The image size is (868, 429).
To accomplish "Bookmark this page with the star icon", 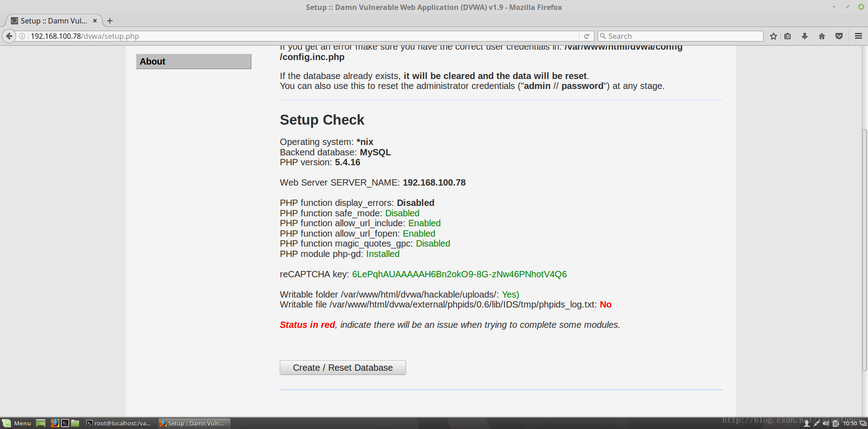I will [774, 36].
